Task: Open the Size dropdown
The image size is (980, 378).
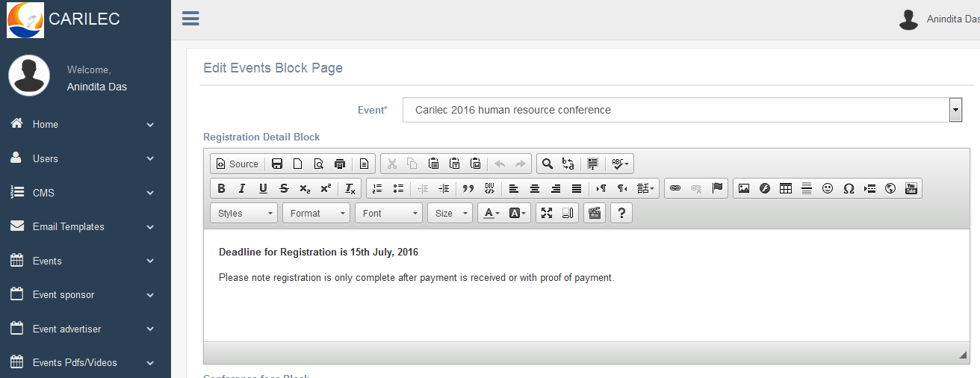Action: tap(450, 213)
